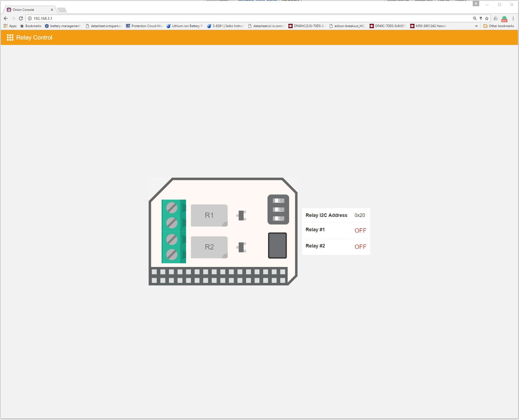Click the browser back navigation button
The image size is (519, 420).
6,18
